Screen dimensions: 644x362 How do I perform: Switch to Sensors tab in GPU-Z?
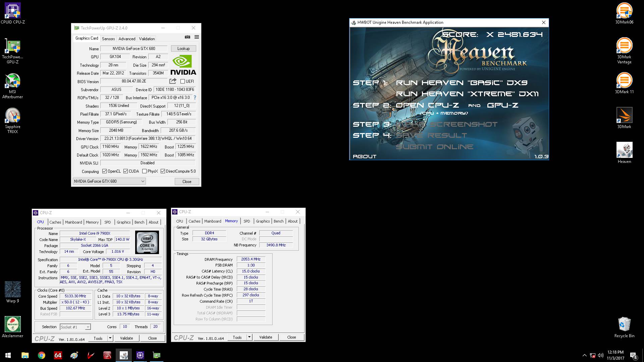108,39
